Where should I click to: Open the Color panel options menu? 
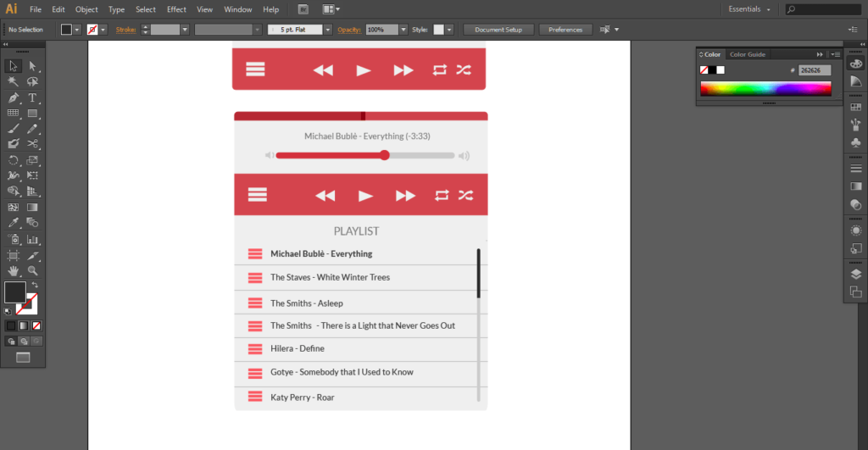click(x=836, y=54)
